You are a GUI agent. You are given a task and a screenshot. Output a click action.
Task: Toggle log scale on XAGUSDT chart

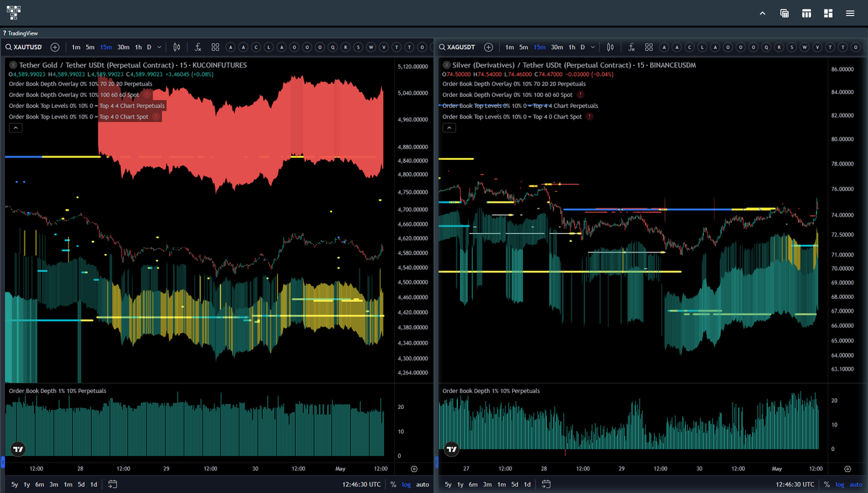click(x=840, y=484)
